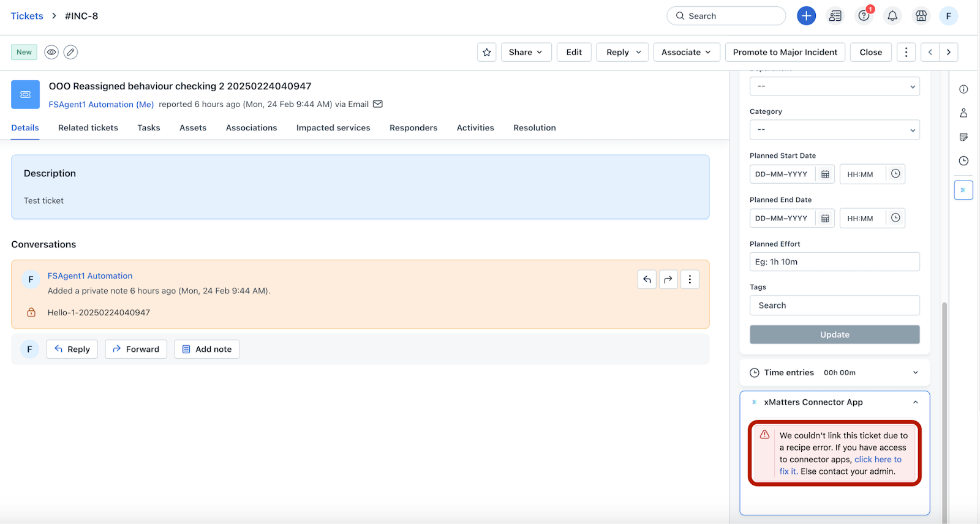Screen dimensions: 980x524
Task: Click Promote to Major Incident
Action: [x=785, y=52]
